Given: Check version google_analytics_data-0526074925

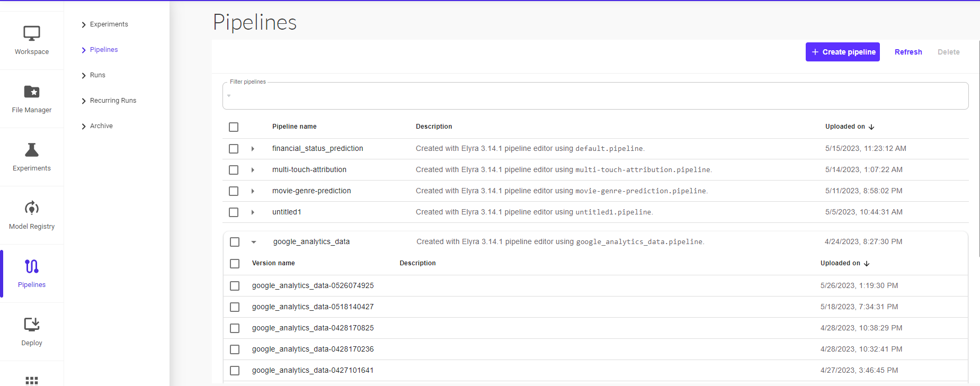Looking at the screenshot, I should click(x=235, y=286).
